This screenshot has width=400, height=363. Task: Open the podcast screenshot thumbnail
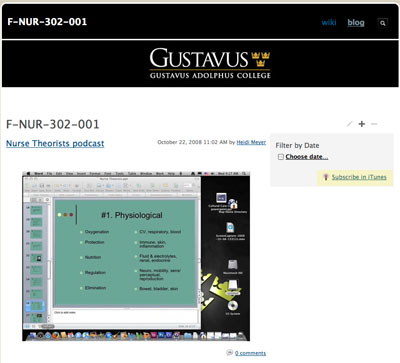click(136, 256)
